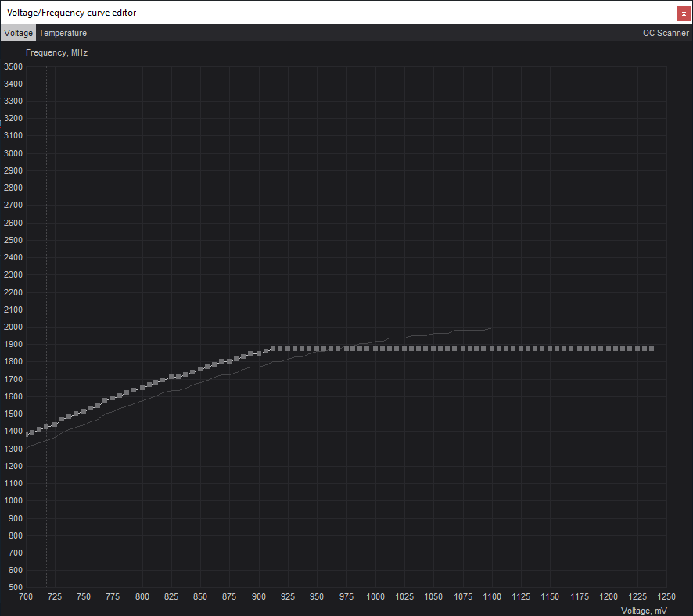Click the 1900 value on the frequency axis
This screenshot has height=616, width=693.
point(13,345)
